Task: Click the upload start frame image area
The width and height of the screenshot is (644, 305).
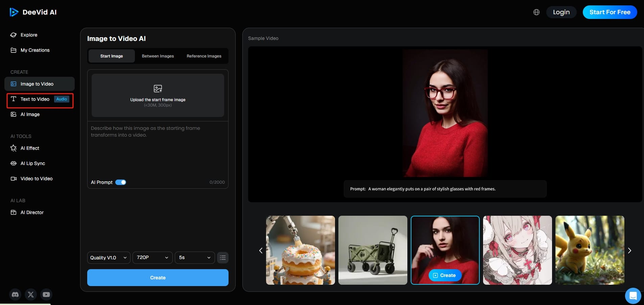Action: pyautogui.click(x=158, y=95)
